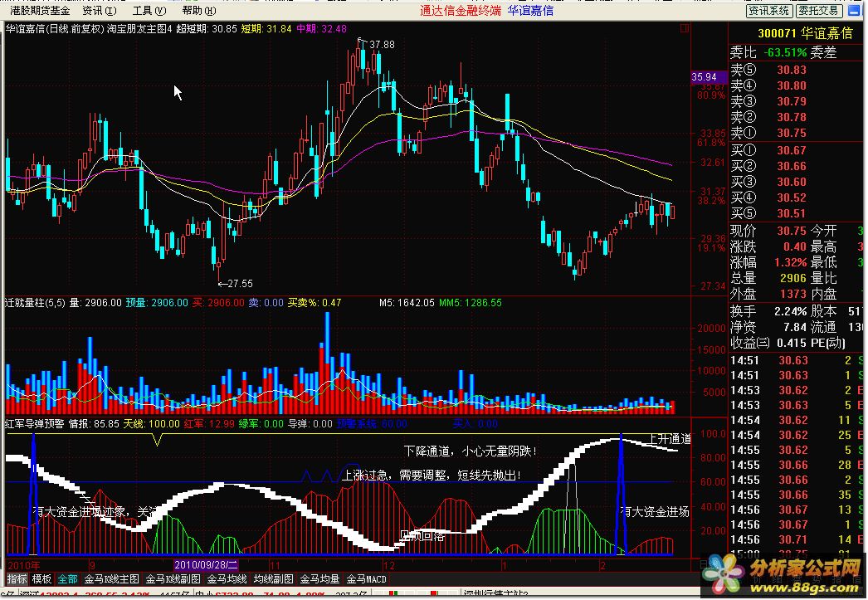
Task: Select the 全部 tab
Action: pos(67,579)
